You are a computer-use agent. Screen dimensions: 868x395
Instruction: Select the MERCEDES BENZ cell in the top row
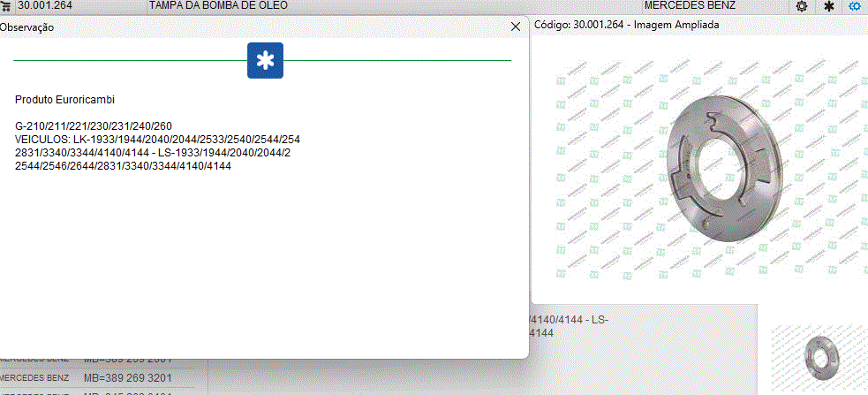690,5
